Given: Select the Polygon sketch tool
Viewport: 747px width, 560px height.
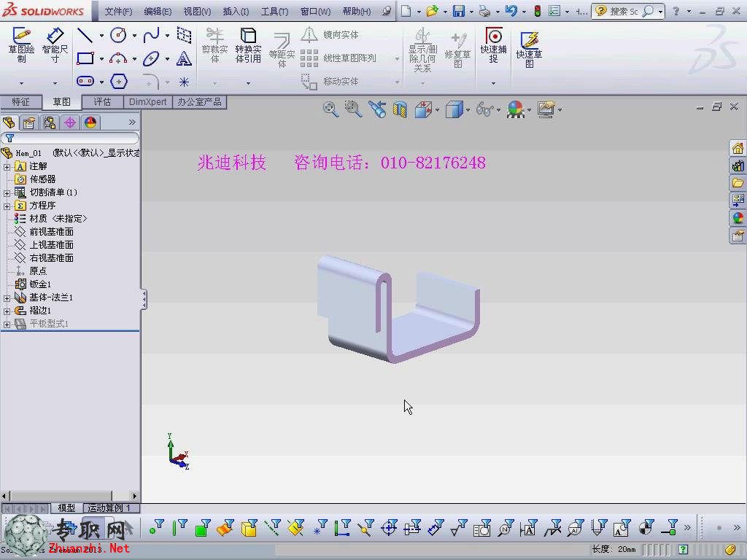Looking at the screenshot, I should pyautogui.click(x=119, y=82).
